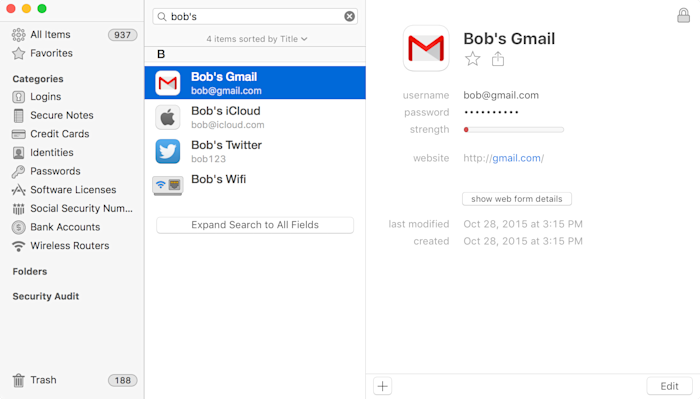The height and width of the screenshot is (399, 700).
Task: Click the plus icon to add new item
Action: click(x=383, y=386)
